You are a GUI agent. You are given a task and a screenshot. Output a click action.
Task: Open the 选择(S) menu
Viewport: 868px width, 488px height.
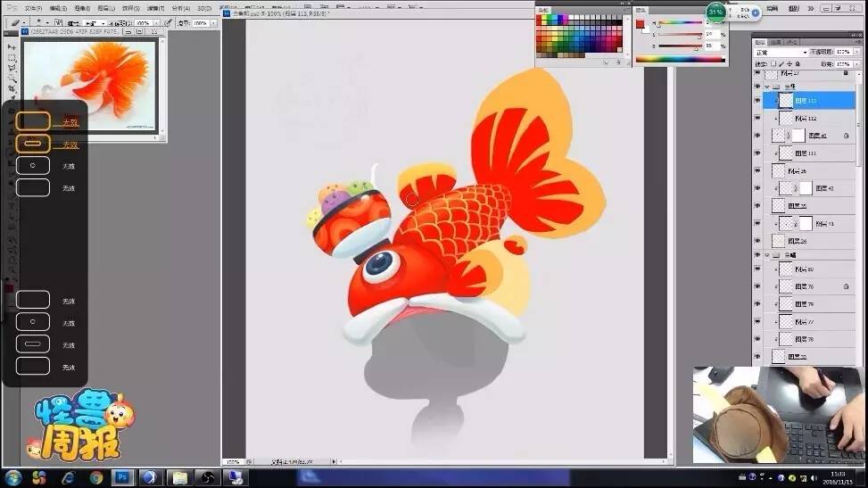[130, 8]
